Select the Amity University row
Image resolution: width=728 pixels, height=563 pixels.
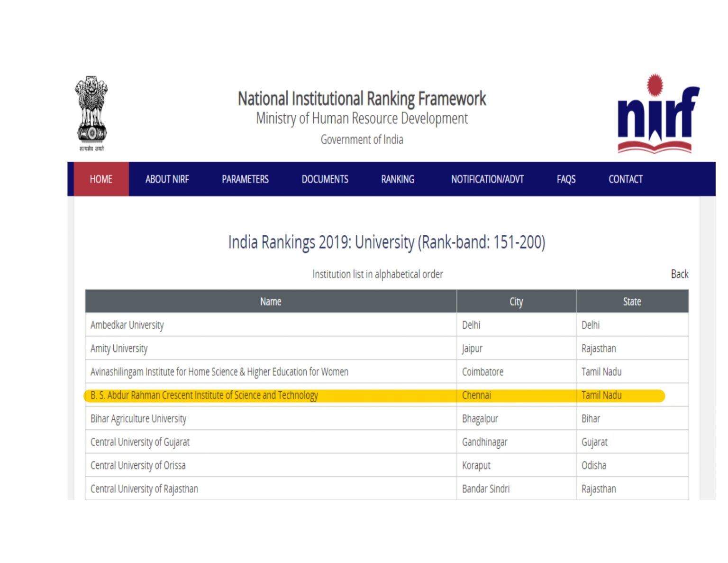point(119,349)
